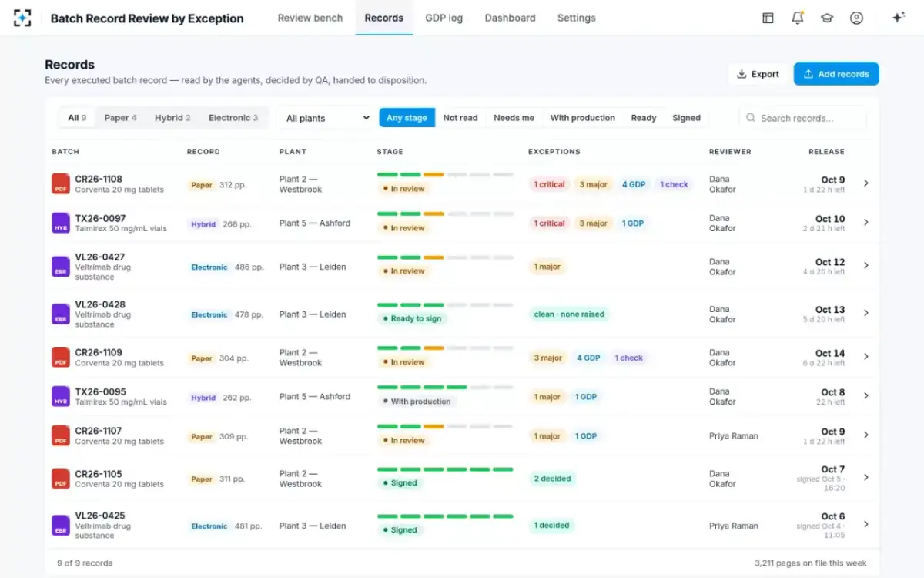Click the stage progress bar for CR26-1108
This screenshot has height=578, width=924.
pyautogui.click(x=445, y=175)
